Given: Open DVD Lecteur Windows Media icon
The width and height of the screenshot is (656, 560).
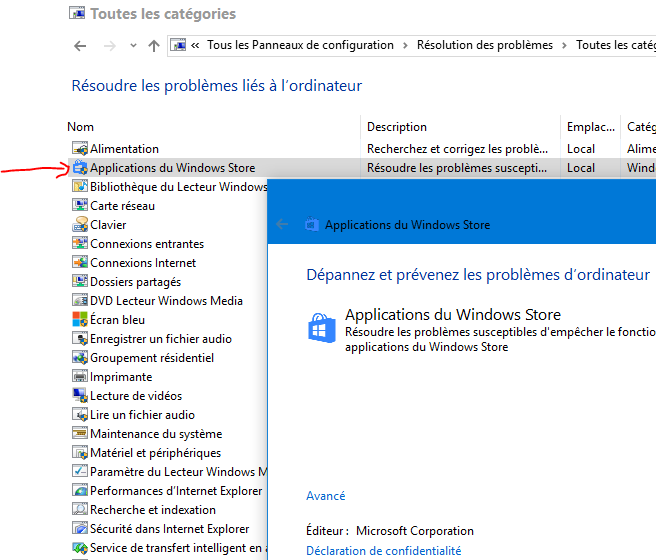Looking at the screenshot, I should click(80, 300).
